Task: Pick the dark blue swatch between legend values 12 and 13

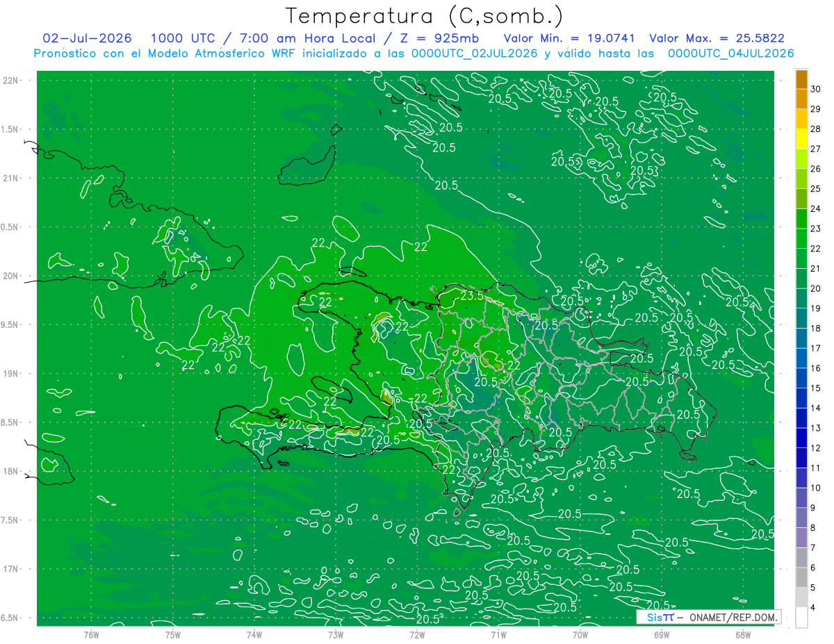Action: (801, 438)
